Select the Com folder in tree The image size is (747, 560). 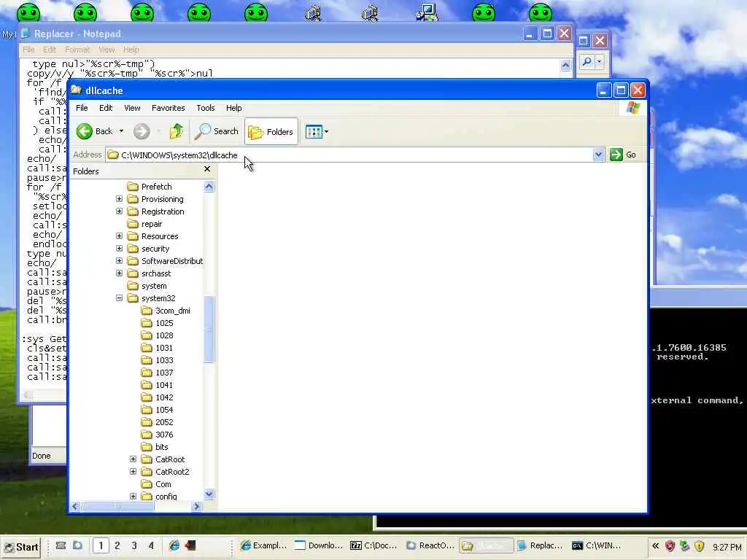pyautogui.click(x=163, y=484)
